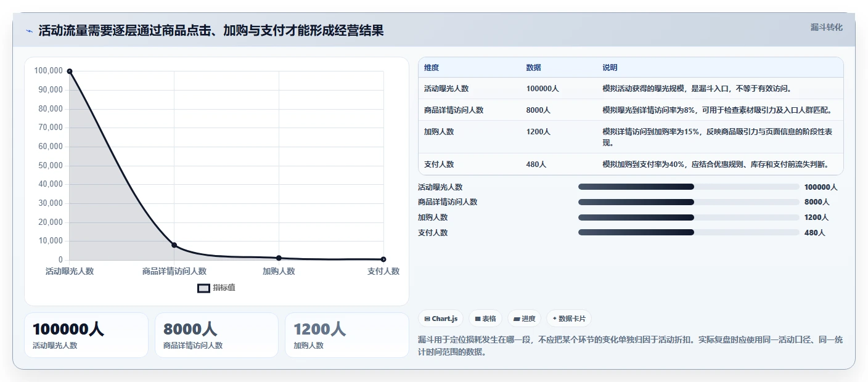Click the 1200人 value beside progress bar
Screen dimensions: 868x382
pos(816,217)
